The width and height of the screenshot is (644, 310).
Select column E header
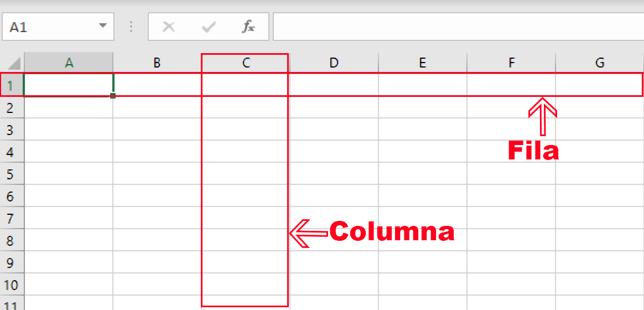(x=423, y=63)
